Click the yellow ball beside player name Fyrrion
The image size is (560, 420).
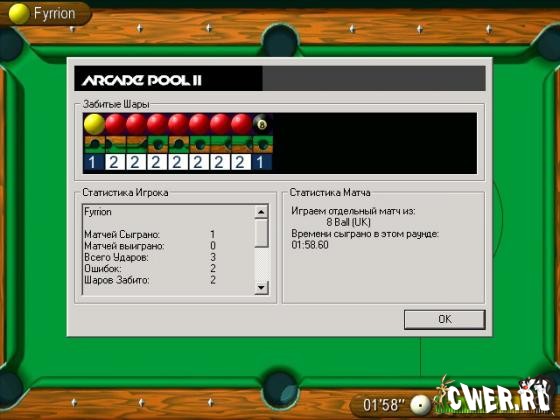19,14
